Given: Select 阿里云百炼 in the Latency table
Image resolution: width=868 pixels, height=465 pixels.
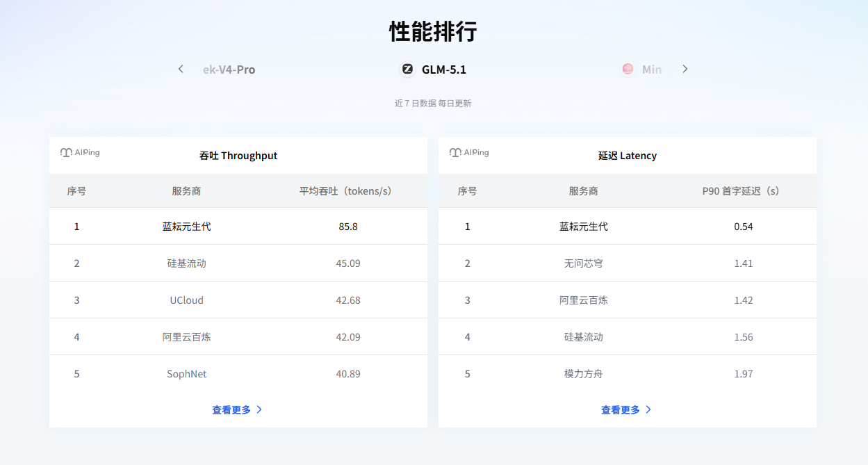Looking at the screenshot, I should coord(584,300).
